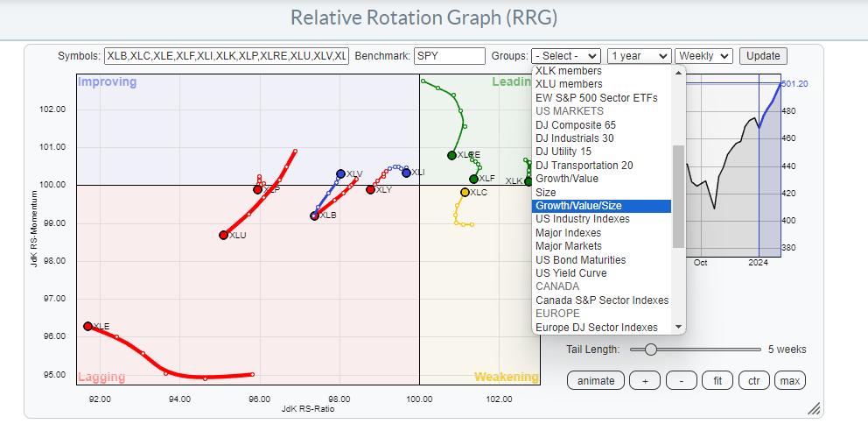Click the XLF green data point

point(473,179)
